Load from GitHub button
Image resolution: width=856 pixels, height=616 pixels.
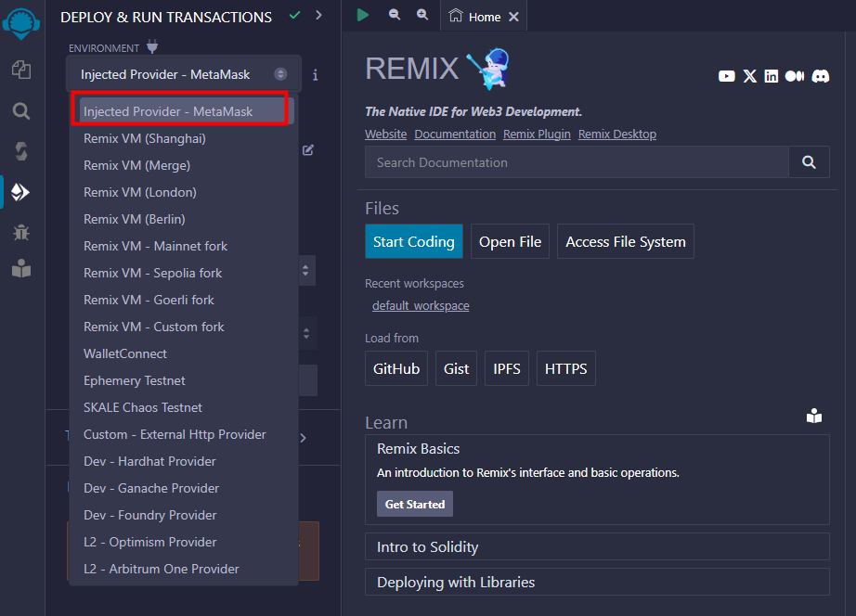tap(396, 368)
